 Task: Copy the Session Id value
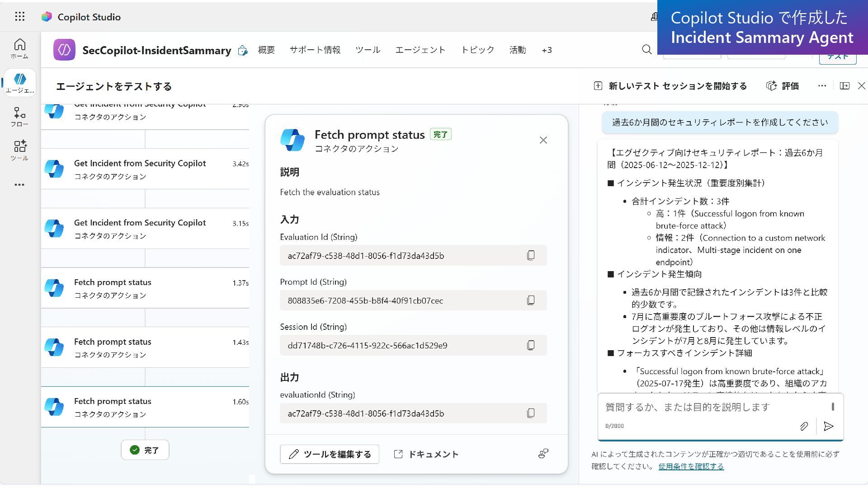coord(531,345)
